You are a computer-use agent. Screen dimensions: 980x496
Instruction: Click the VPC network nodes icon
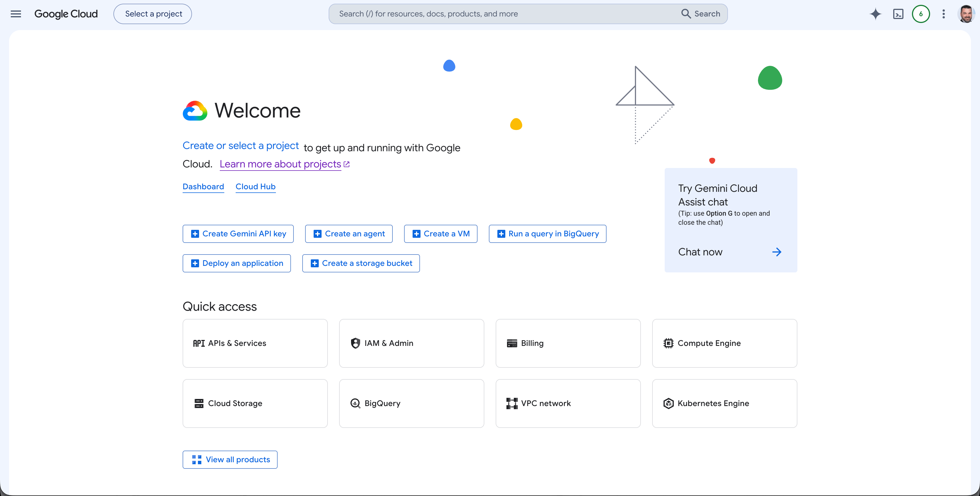coord(512,403)
